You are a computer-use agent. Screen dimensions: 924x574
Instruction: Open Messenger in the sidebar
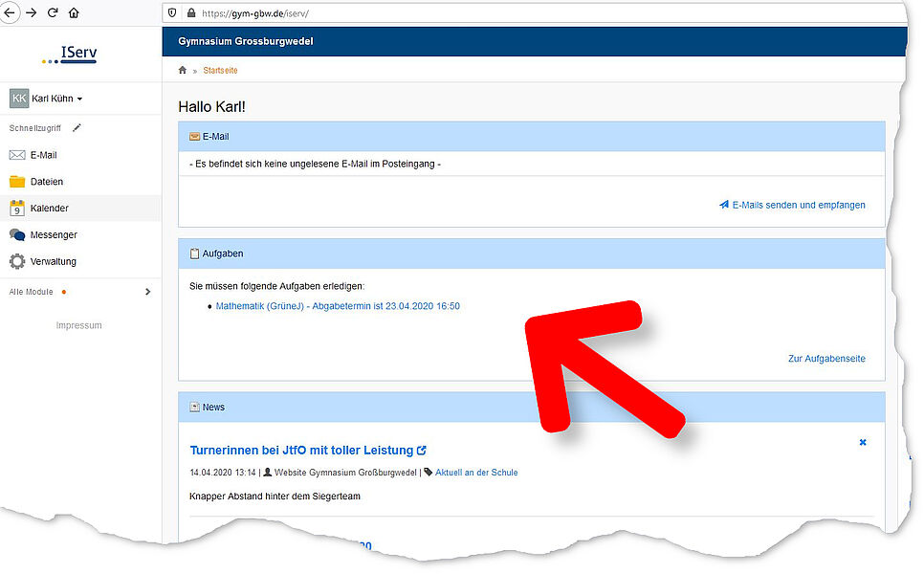[54, 235]
